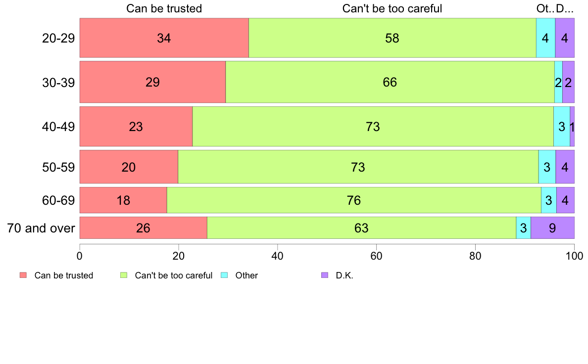
Task: Click the cyan Other legend swatch
Action: tap(224, 275)
